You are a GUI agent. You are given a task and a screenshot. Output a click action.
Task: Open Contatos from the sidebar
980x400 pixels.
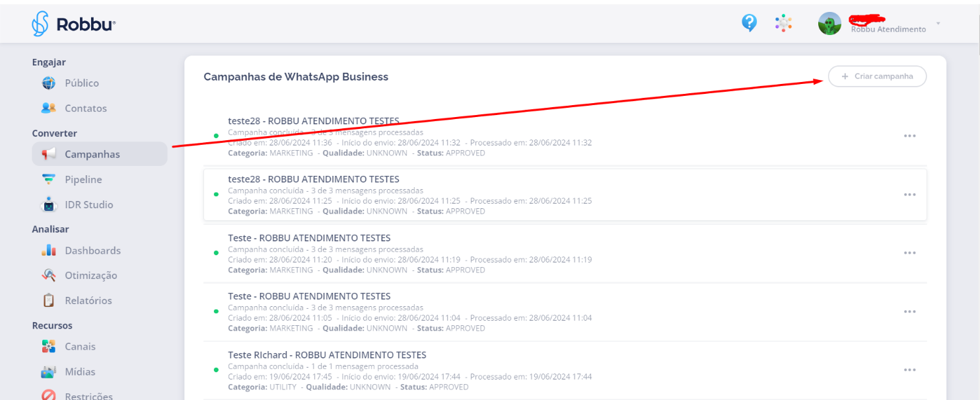pos(85,108)
